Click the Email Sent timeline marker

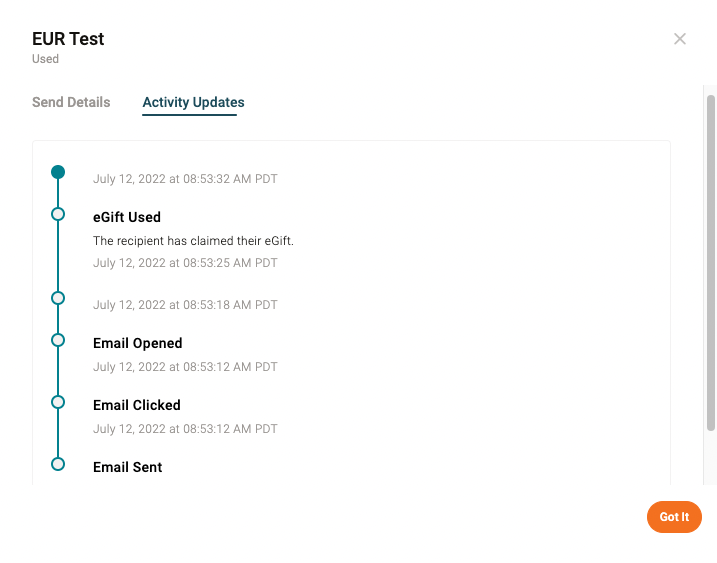pos(58,464)
